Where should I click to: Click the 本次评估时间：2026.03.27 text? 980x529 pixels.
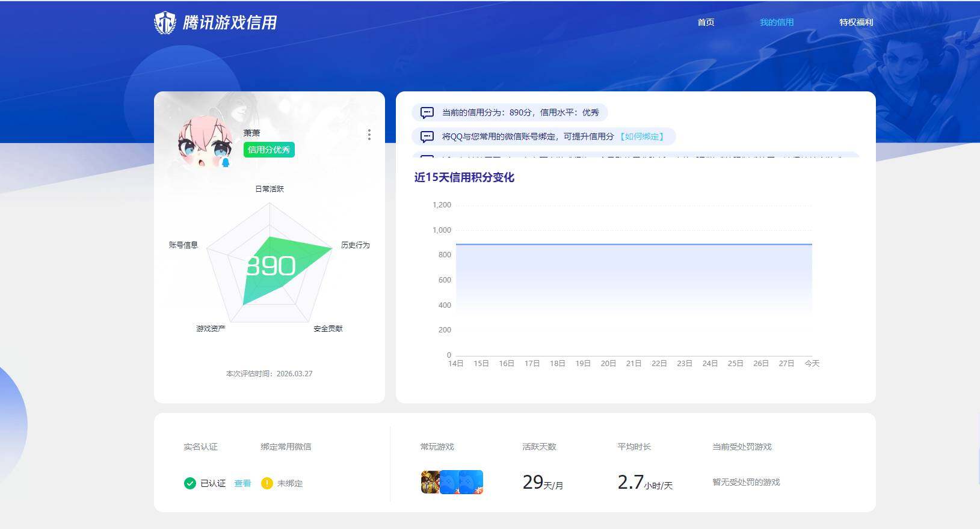point(269,374)
